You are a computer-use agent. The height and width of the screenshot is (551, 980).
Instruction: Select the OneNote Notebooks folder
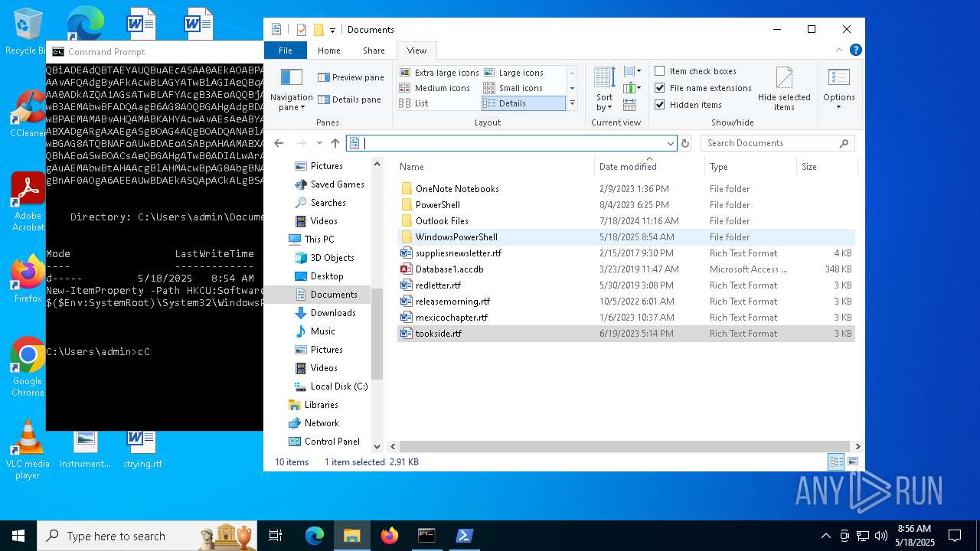click(x=626, y=189)
